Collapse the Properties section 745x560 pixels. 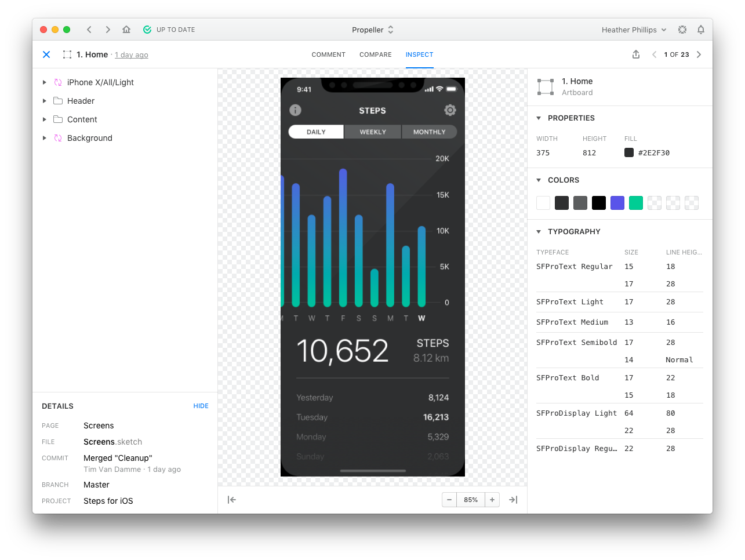tap(539, 118)
